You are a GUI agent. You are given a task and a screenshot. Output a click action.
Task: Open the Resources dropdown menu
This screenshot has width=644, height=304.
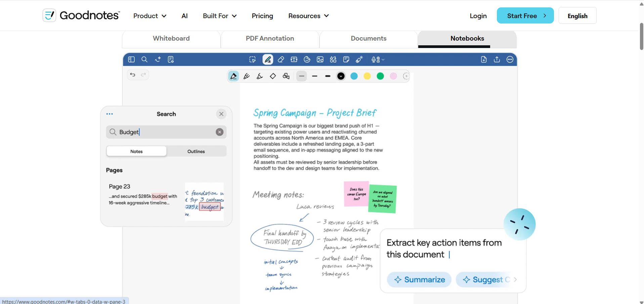pos(308,16)
